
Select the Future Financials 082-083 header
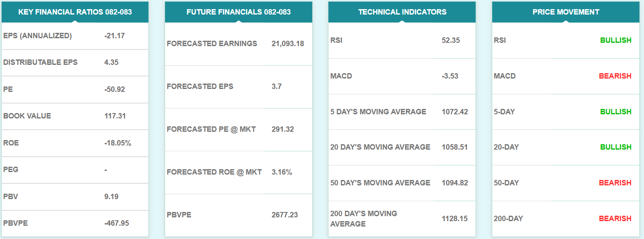[238, 12]
